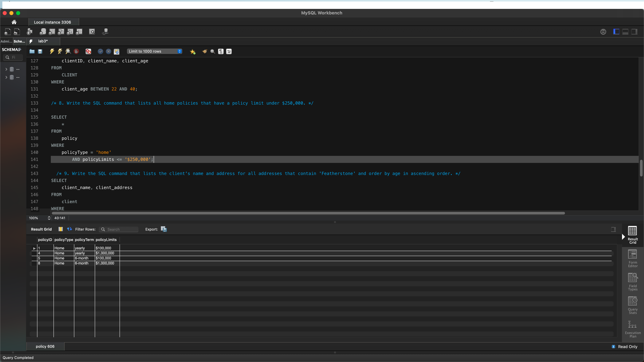Toggle the right sidebar panel

pos(634,32)
